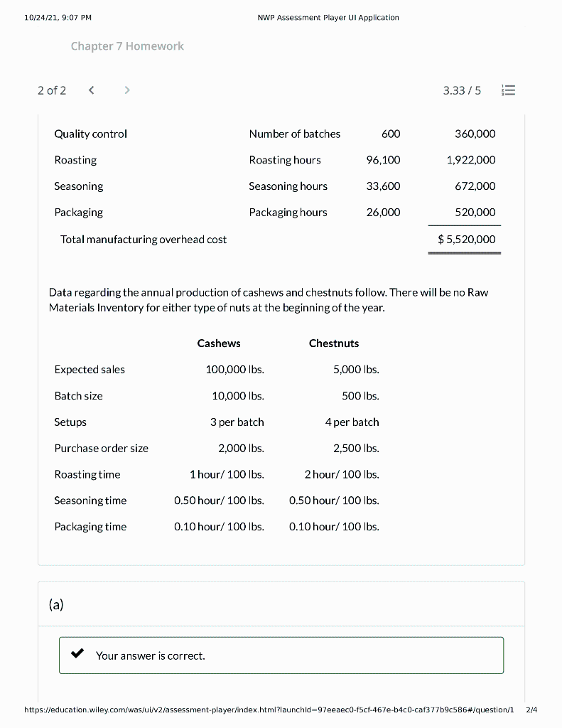
Task: Open the NWP Assessment Player header
Action: tap(328, 17)
